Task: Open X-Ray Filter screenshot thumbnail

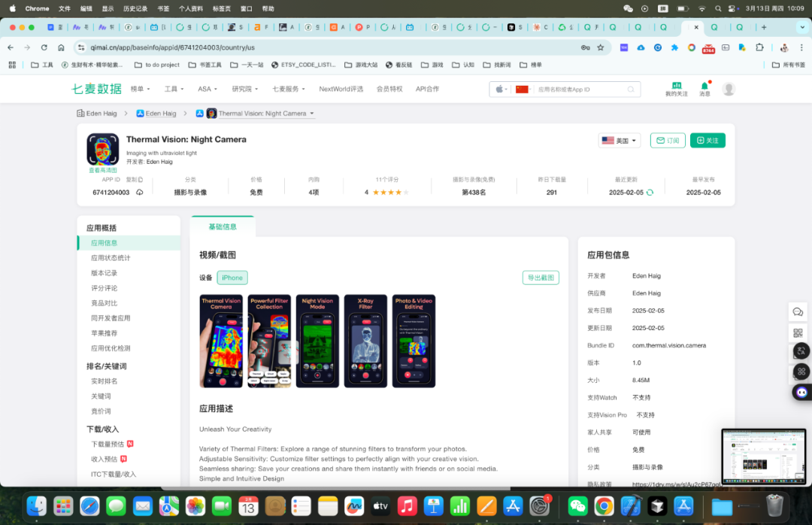Action: pyautogui.click(x=365, y=341)
